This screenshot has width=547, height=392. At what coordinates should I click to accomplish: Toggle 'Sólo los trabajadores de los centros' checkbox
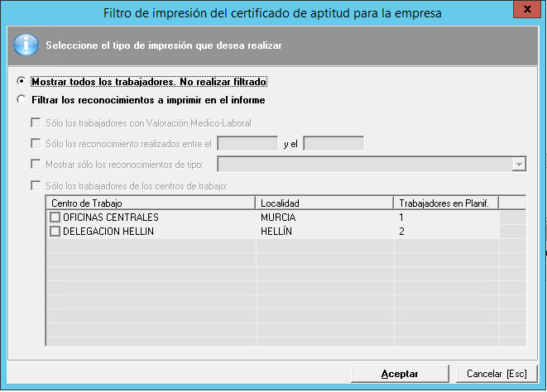[36, 185]
